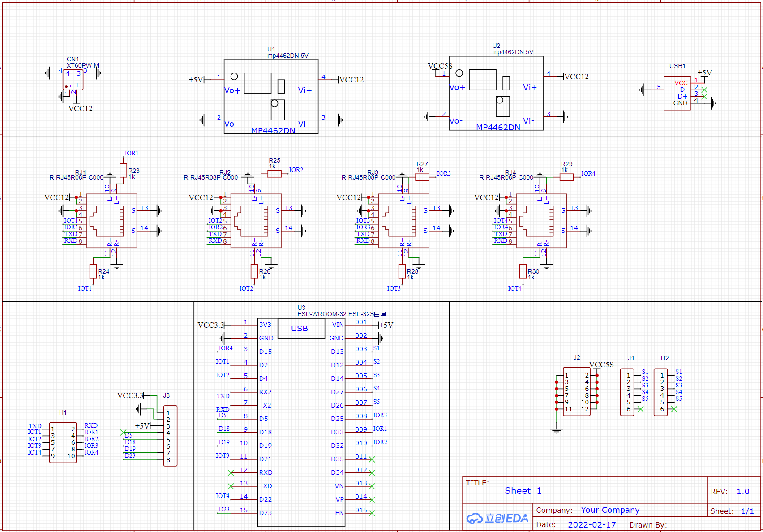Viewport: 763px width, 532px height.
Task: Select the R25 resistor near IOR2
Action: [274, 174]
